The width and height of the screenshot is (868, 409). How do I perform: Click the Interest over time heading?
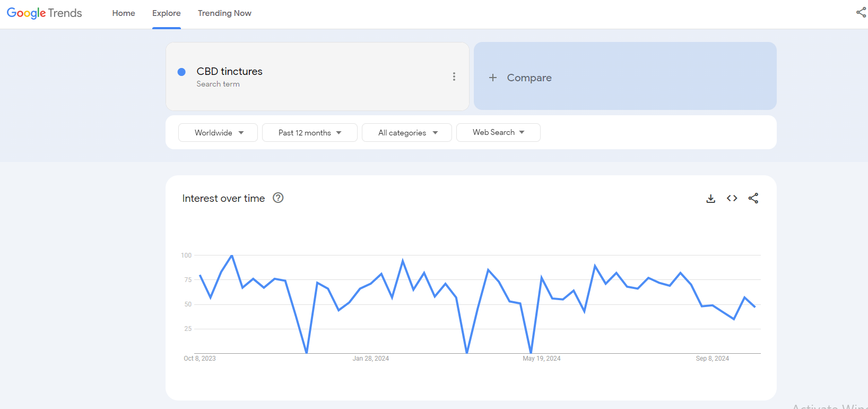(x=223, y=198)
